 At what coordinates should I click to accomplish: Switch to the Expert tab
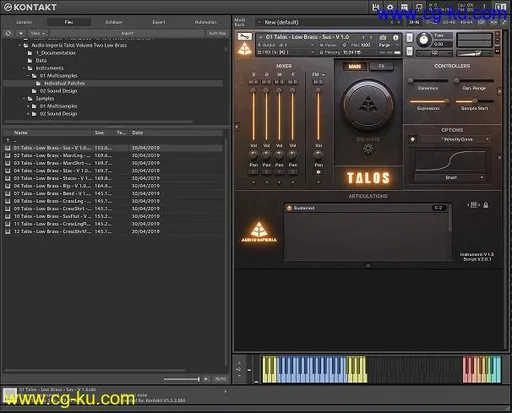tap(159, 22)
